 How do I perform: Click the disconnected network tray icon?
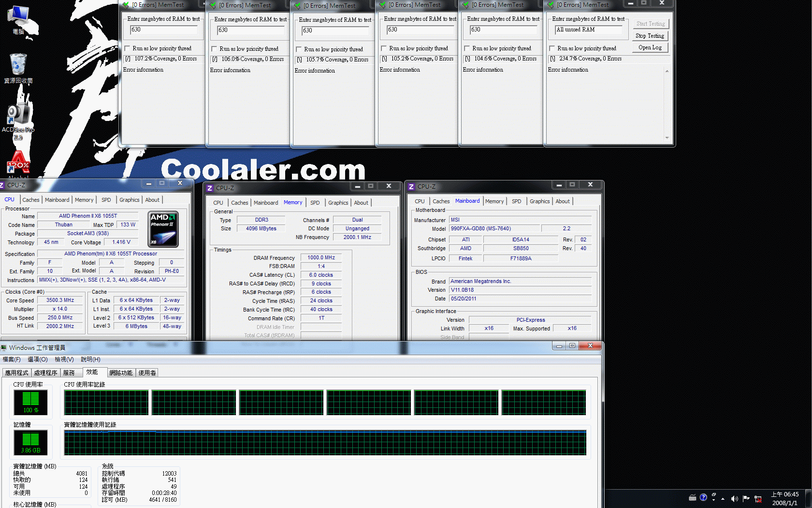[x=758, y=499]
